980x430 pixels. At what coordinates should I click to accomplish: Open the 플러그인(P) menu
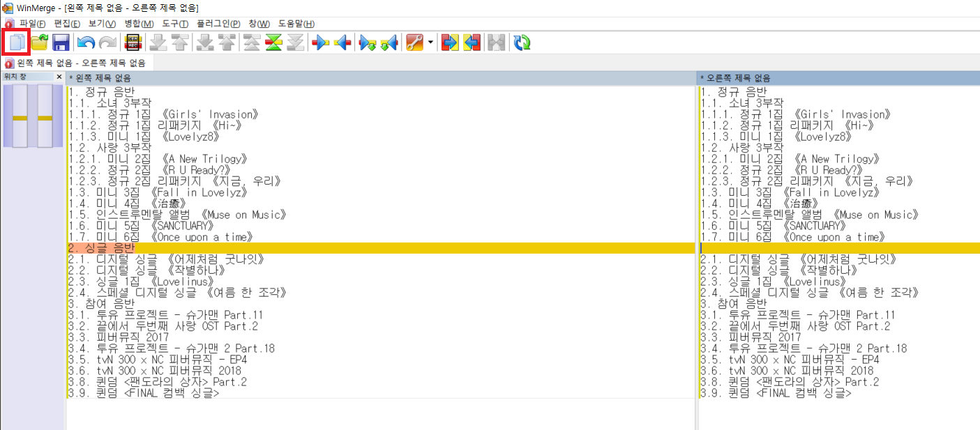point(218,24)
